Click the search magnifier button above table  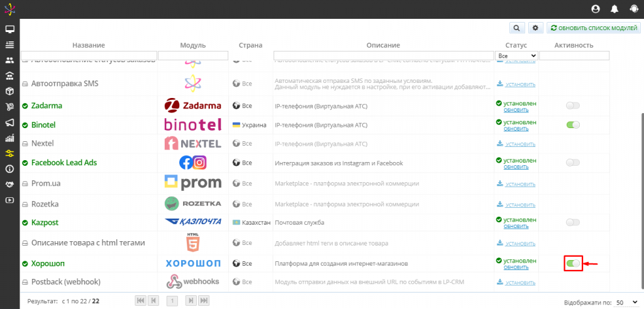click(517, 28)
